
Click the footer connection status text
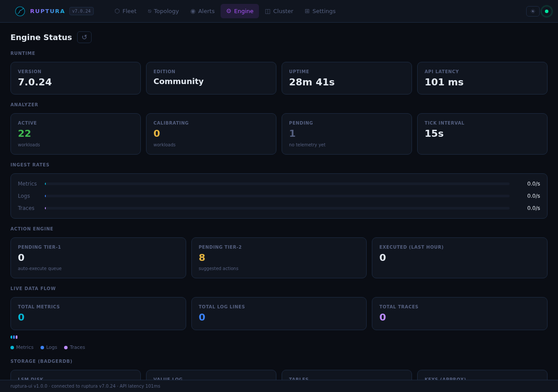pos(85,386)
